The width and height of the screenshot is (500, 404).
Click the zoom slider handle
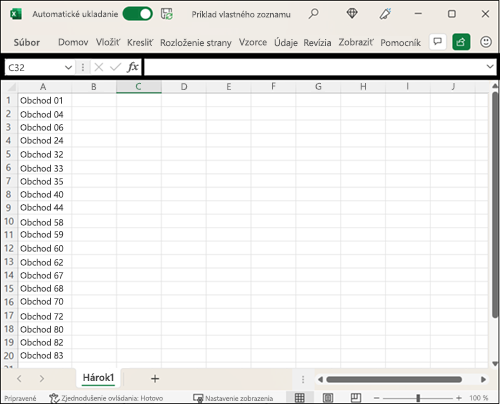(418, 398)
